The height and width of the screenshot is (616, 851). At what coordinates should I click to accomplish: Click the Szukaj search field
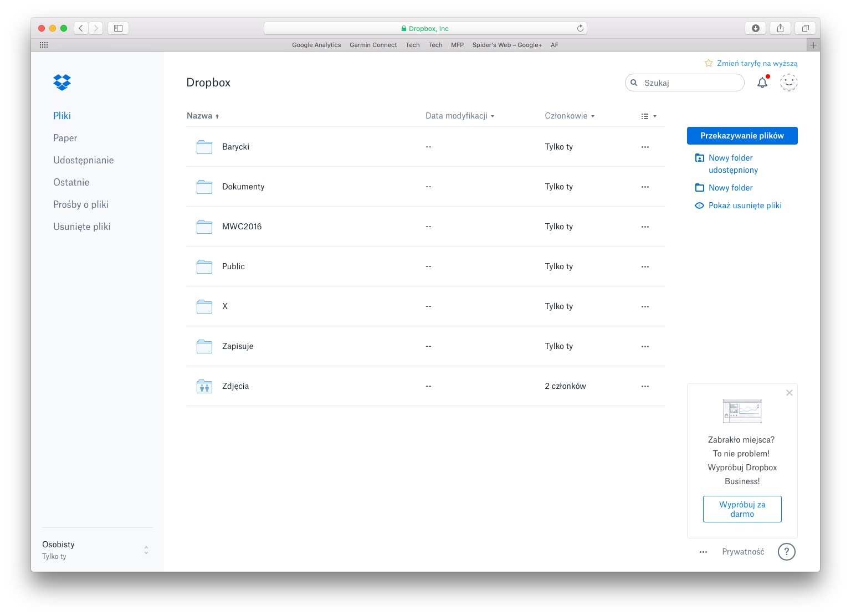(x=685, y=83)
